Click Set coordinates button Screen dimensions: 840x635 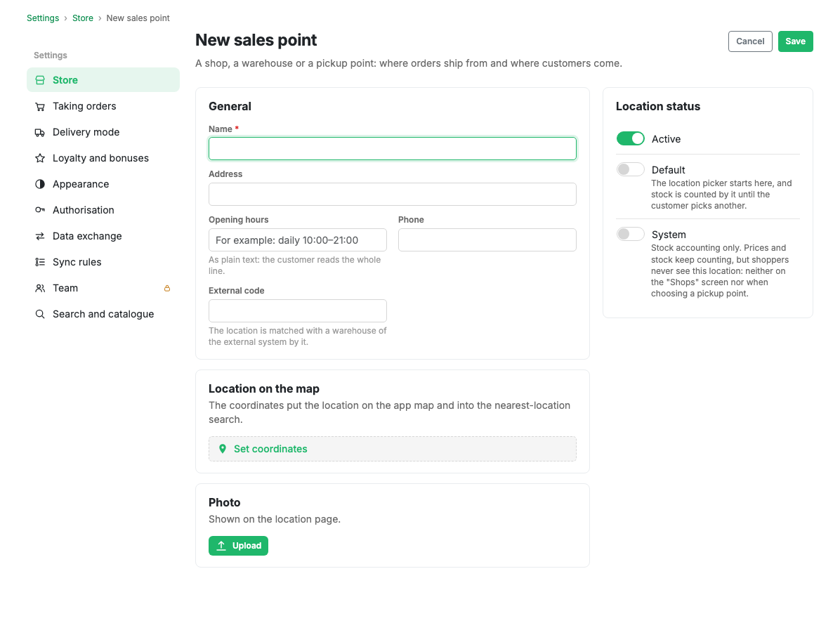[392, 449]
